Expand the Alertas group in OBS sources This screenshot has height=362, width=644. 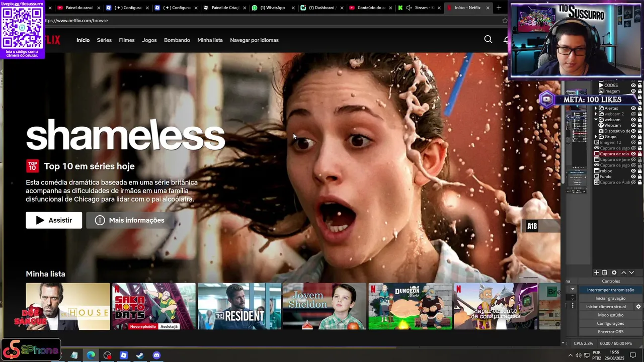tap(596, 108)
